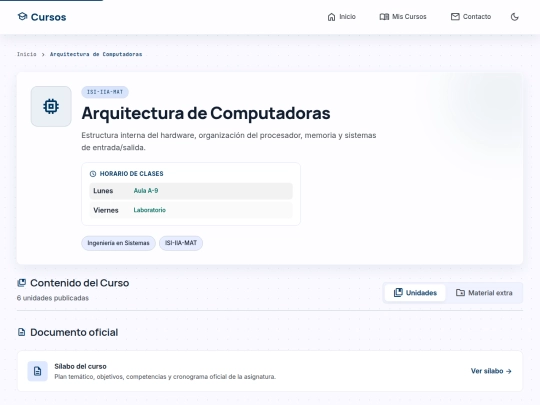Select the Lunes schedule row

click(x=191, y=191)
